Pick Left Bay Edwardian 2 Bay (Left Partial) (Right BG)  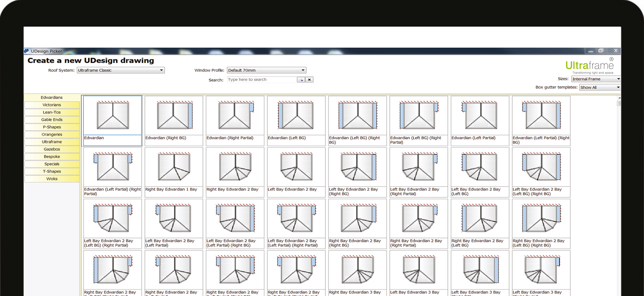point(235,224)
